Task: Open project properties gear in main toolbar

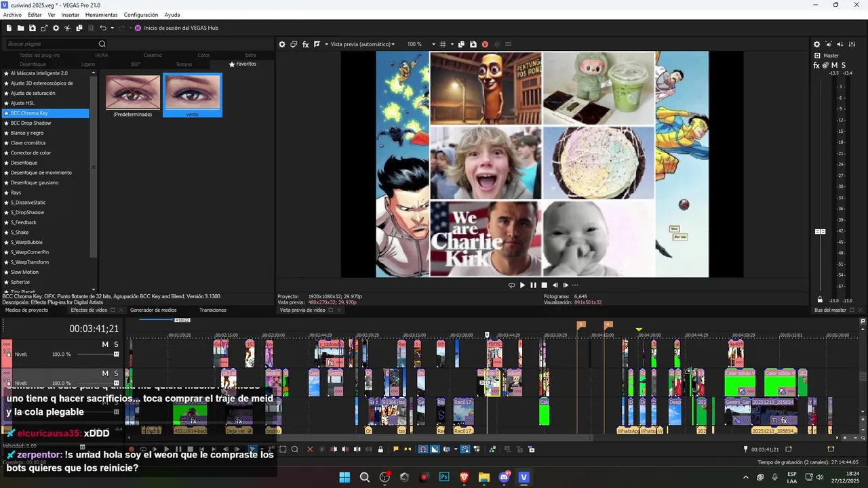Action: coord(56,28)
